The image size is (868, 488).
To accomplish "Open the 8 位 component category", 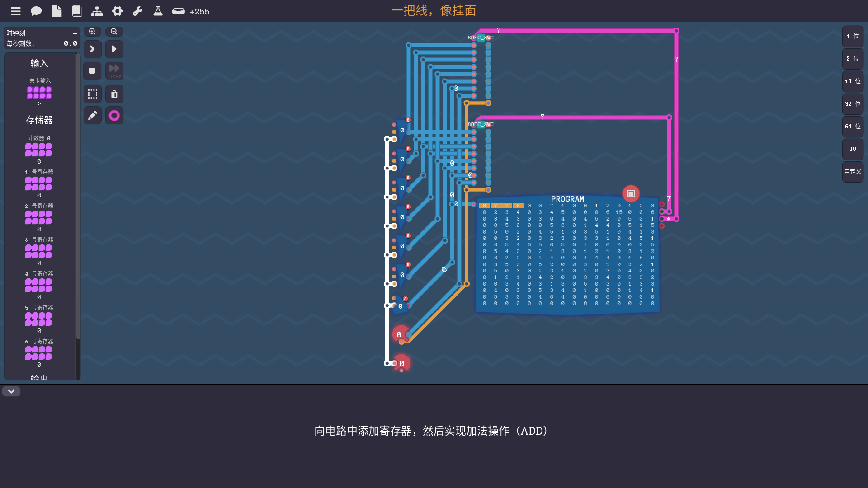I will click(x=853, y=59).
